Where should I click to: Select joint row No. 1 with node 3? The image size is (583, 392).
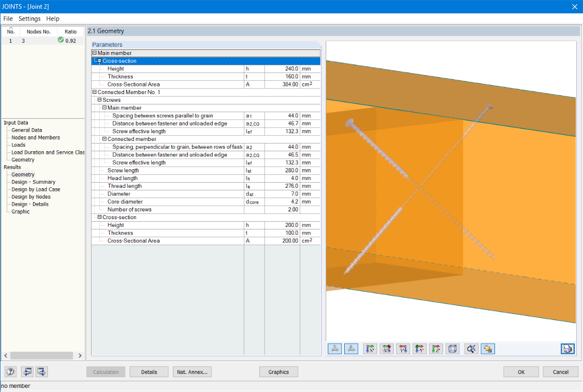click(43, 41)
